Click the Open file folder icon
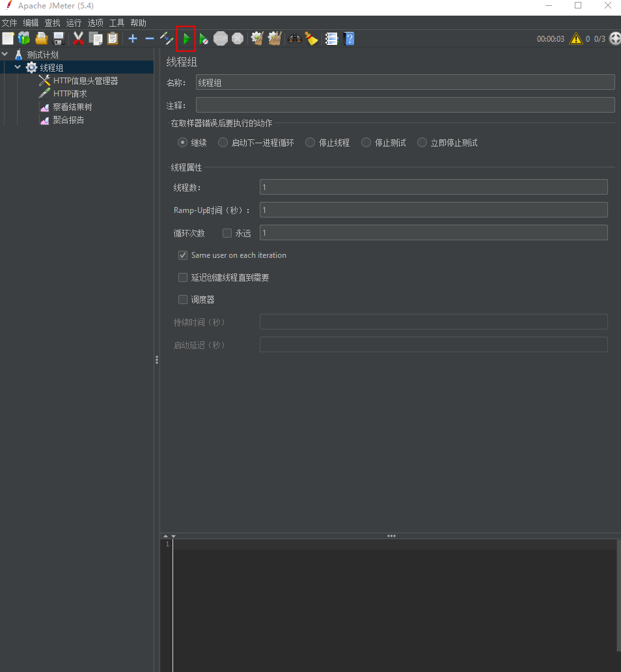 coord(42,38)
